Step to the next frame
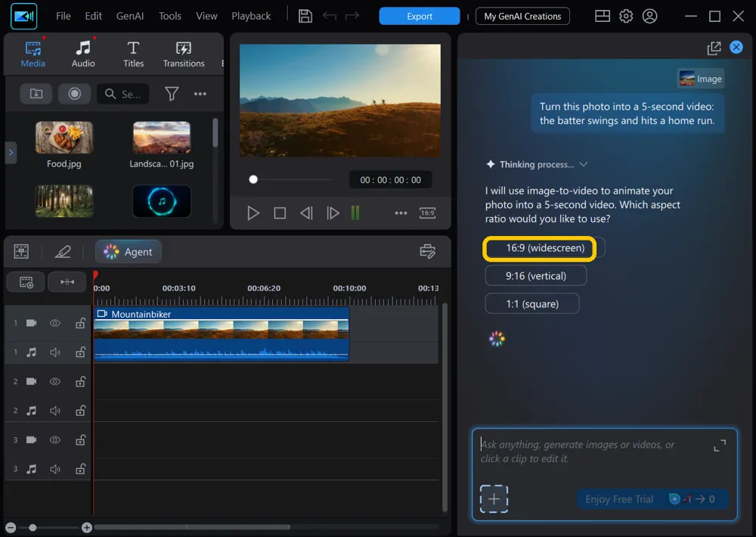The width and height of the screenshot is (756, 537). click(x=333, y=213)
